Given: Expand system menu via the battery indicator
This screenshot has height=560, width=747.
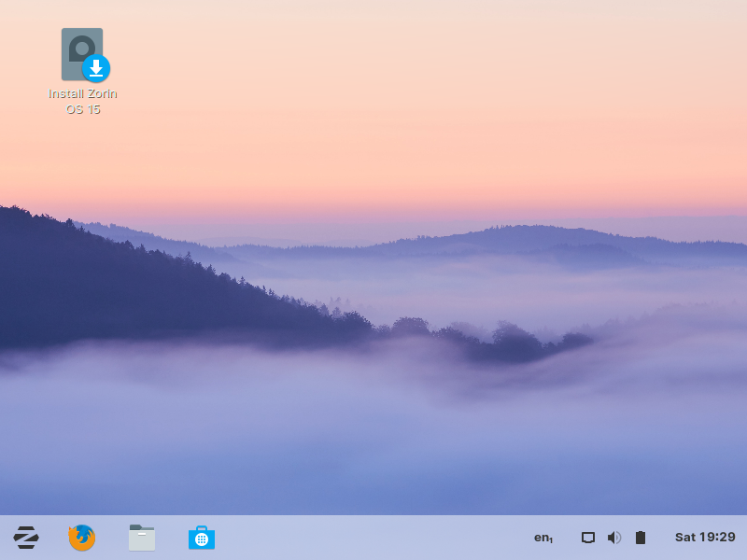Looking at the screenshot, I should click(641, 538).
